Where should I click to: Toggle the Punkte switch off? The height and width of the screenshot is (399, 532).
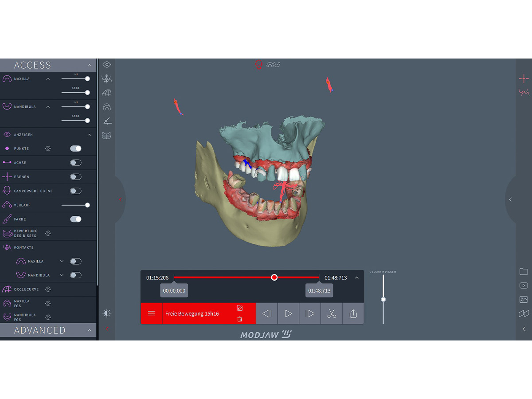[76, 149]
